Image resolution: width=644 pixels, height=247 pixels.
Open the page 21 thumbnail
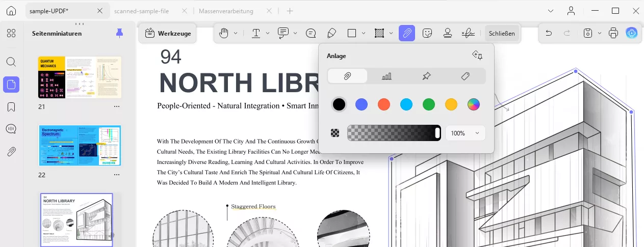pos(80,77)
